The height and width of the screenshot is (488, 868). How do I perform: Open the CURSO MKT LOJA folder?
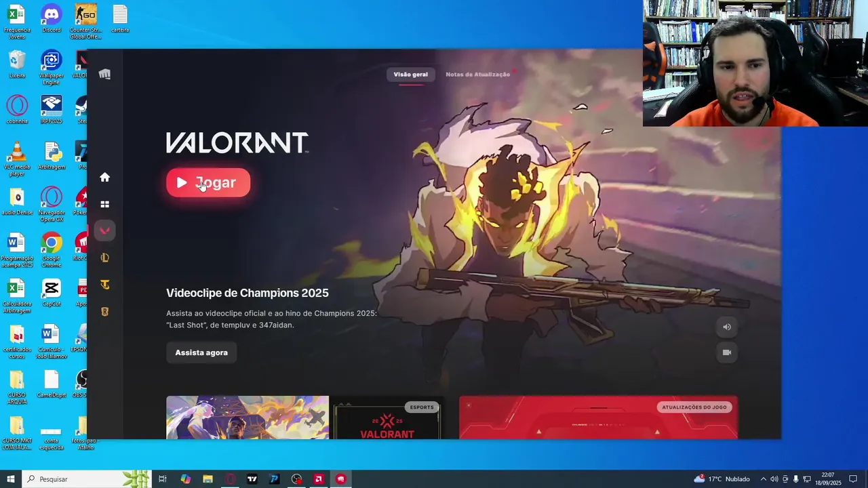pyautogui.click(x=17, y=433)
